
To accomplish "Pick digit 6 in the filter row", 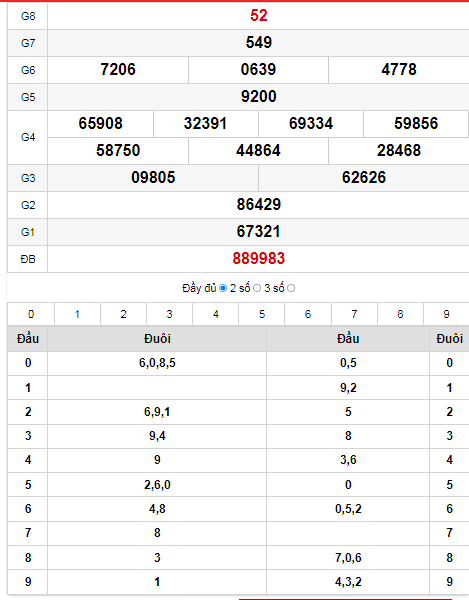I will point(308,314).
